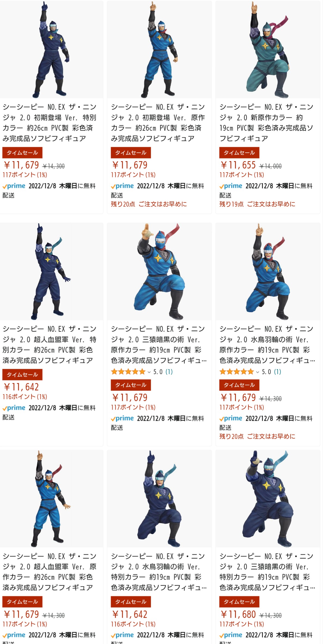Open review count (1) for 三猿暗黒の術 原作カラー

(x=169, y=372)
